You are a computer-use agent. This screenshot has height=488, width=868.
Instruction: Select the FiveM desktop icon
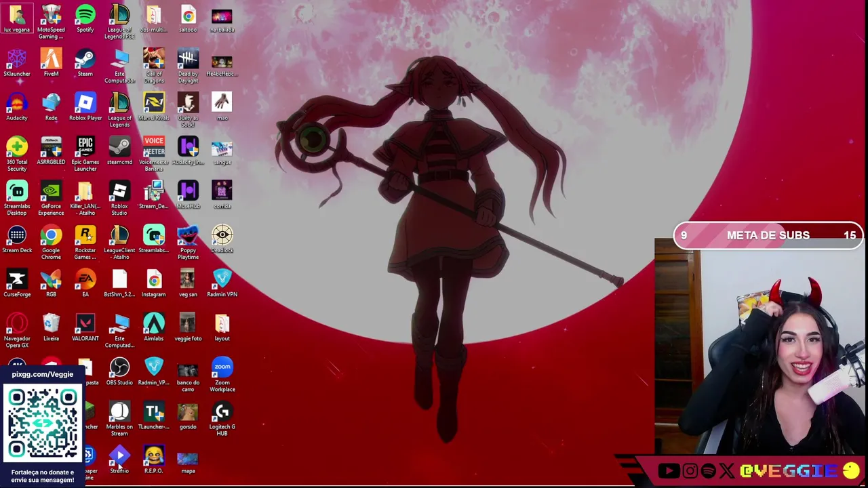[51, 63]
